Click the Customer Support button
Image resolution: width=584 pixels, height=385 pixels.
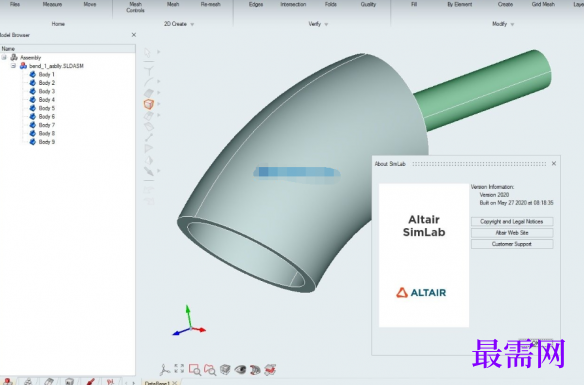[x=512, y=244]
